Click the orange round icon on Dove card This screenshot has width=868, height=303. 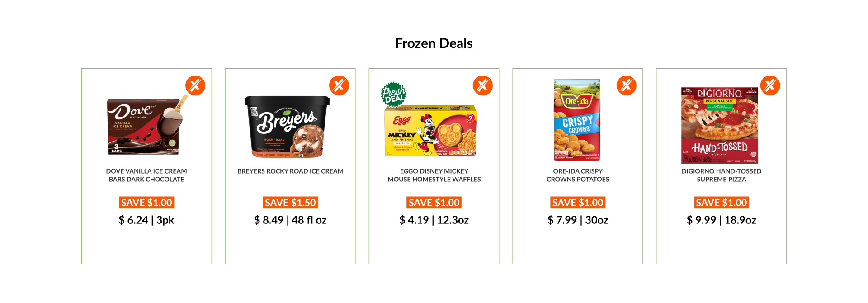click(195, 85)
